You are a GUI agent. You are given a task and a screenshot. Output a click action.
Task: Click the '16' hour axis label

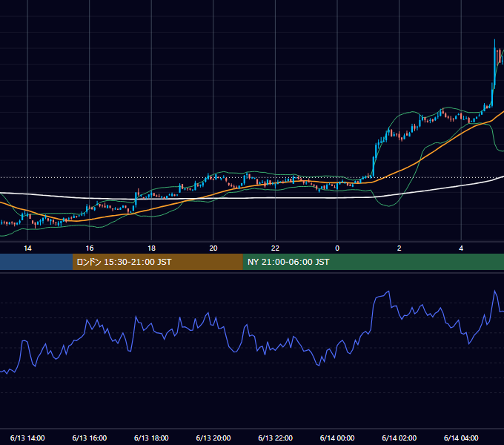pyautogui.click(x=90, y=248)
